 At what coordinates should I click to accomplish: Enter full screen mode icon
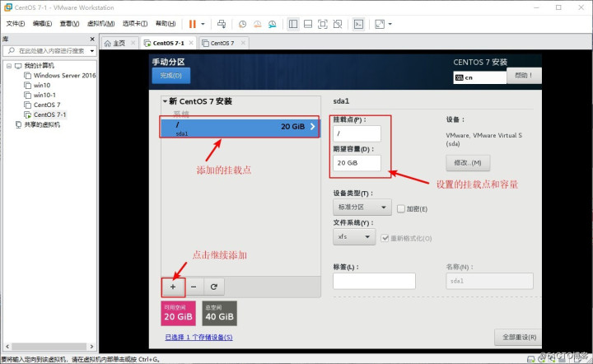click(323, 24)
